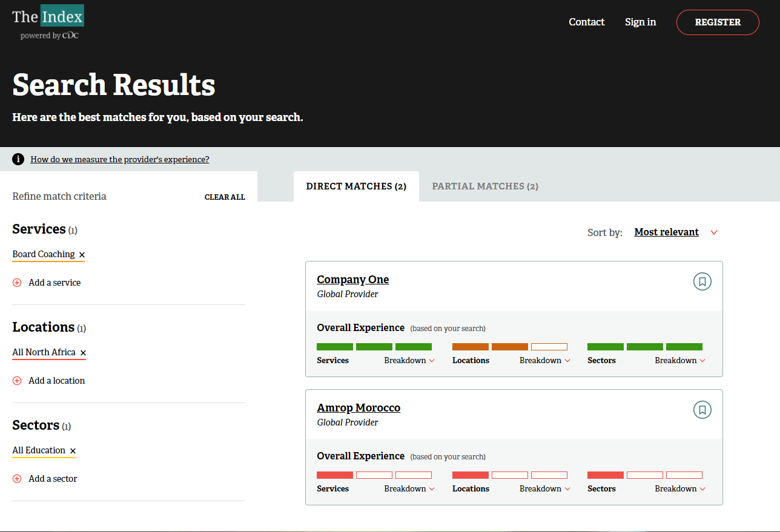Select the Direct Matches tab

356,186
